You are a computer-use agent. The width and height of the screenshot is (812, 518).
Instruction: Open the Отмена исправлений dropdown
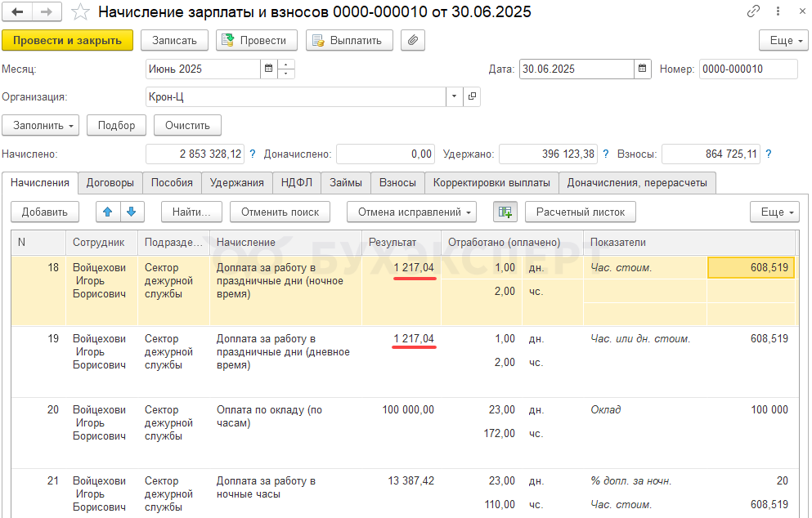click(x=411, y=212)
